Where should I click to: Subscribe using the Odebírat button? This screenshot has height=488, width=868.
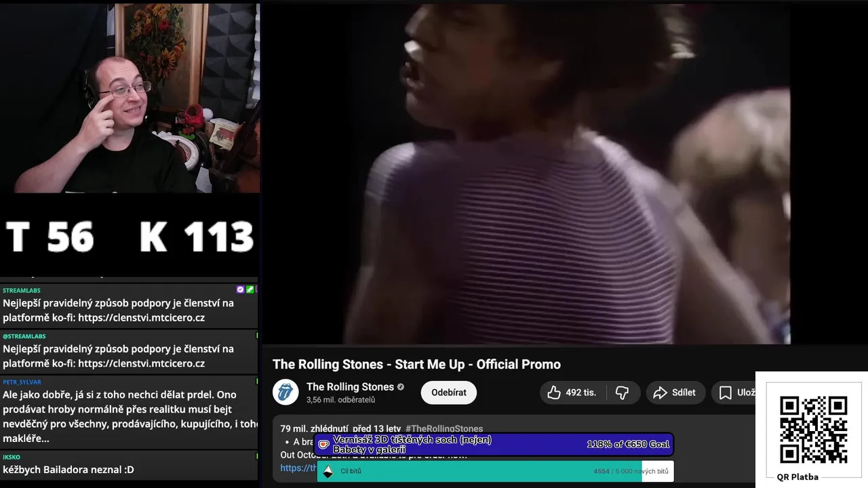(449, 392)
